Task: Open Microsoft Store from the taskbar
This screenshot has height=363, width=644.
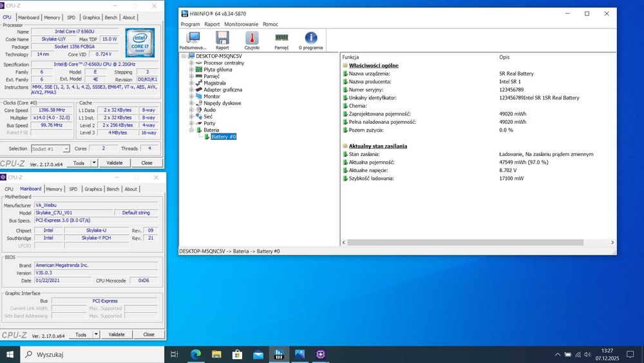Action: tap(238, 355)
